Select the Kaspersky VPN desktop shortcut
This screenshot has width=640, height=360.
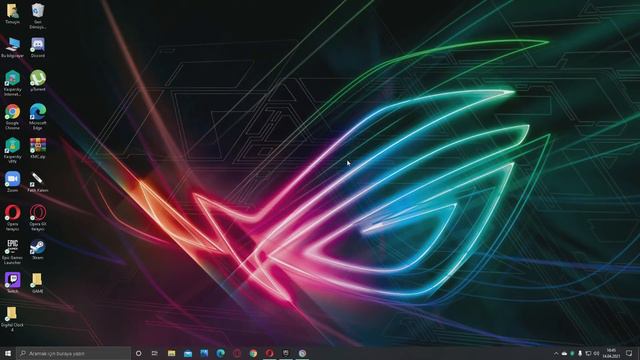tap(12, 151)
